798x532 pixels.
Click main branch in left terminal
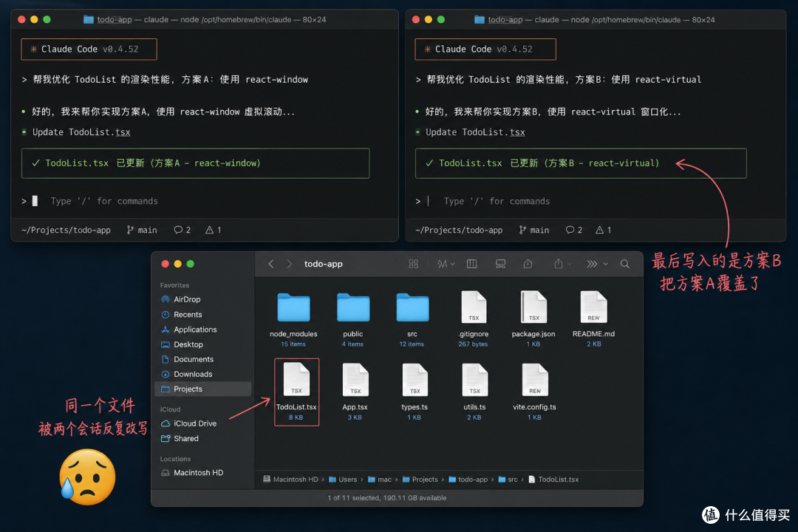(142, 230)
